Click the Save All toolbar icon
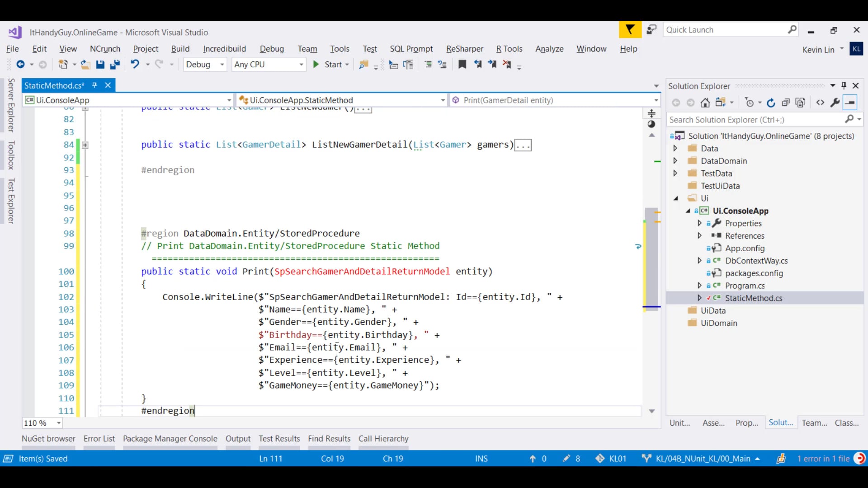The width and height of the screenshot is (868, 488). pos(115,65)
